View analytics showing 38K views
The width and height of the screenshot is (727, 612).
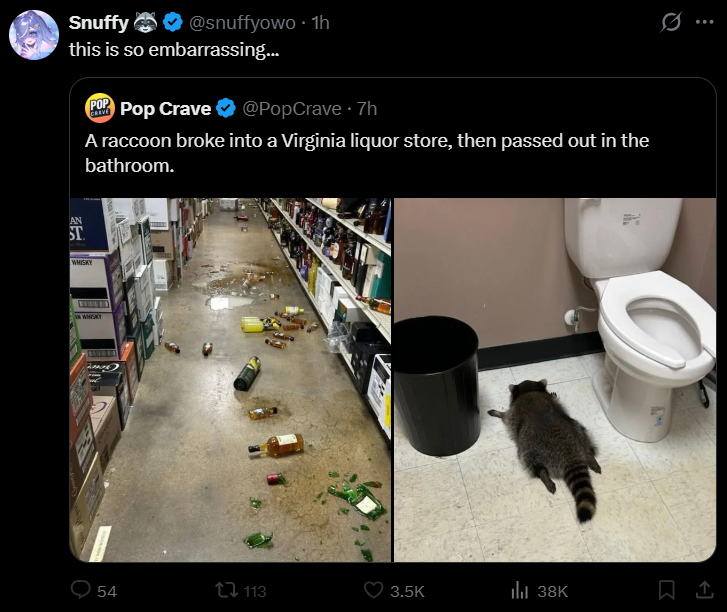click(x=521, y=590)
